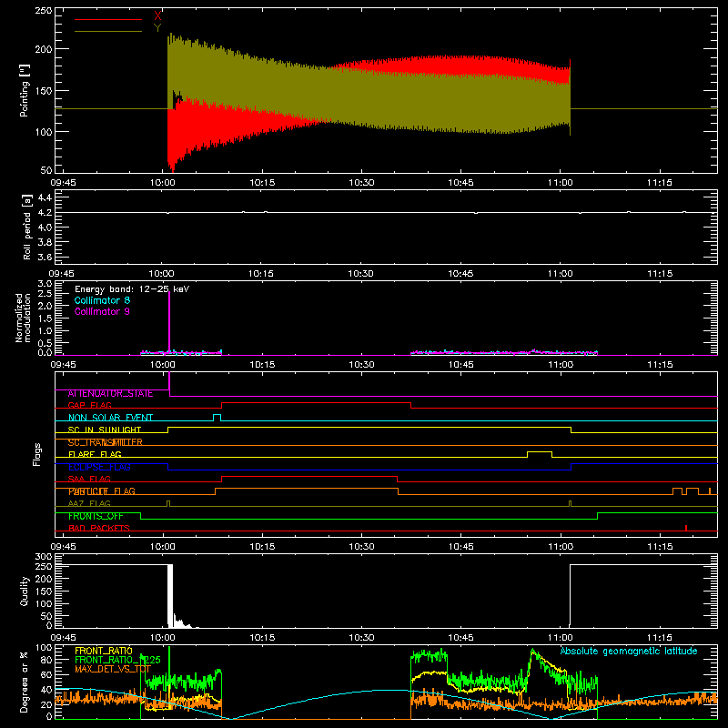Image resolution: width=728 pixels, height=728 pixels.
Task: Click the 'Flags' axis title
Action: pyautogui.click(x=36, y=454)
